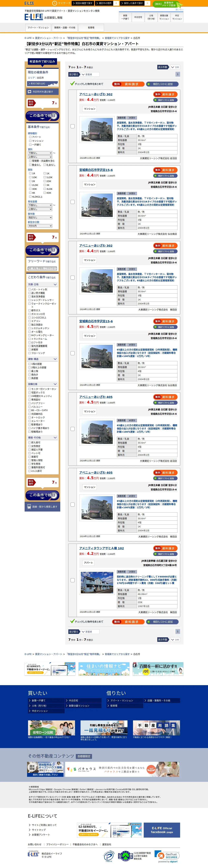Click the green checkmark beside チェックした物件をまとめて at top

point(72,84)
